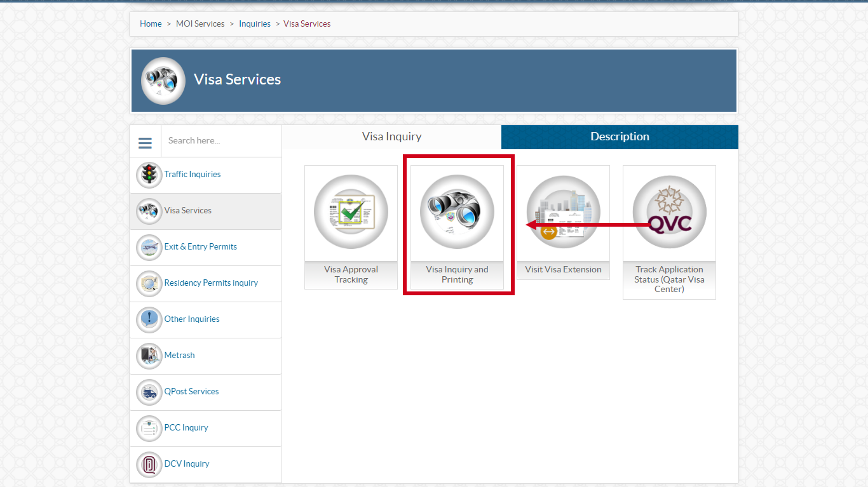
Task: Switch to the Description tab
Action: [x=620, y=137]
